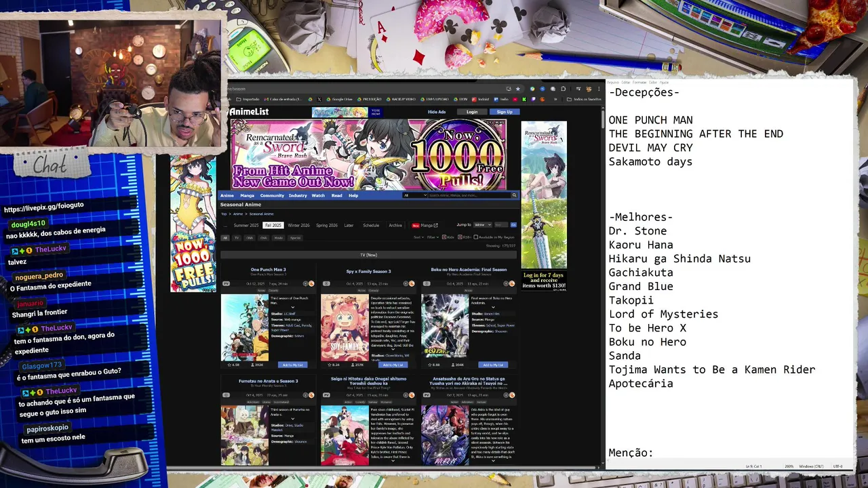Image resolution: width=868 pixels, height=488 pixels.
Task: Select the ONA type filter
Action: click(250, 238)
